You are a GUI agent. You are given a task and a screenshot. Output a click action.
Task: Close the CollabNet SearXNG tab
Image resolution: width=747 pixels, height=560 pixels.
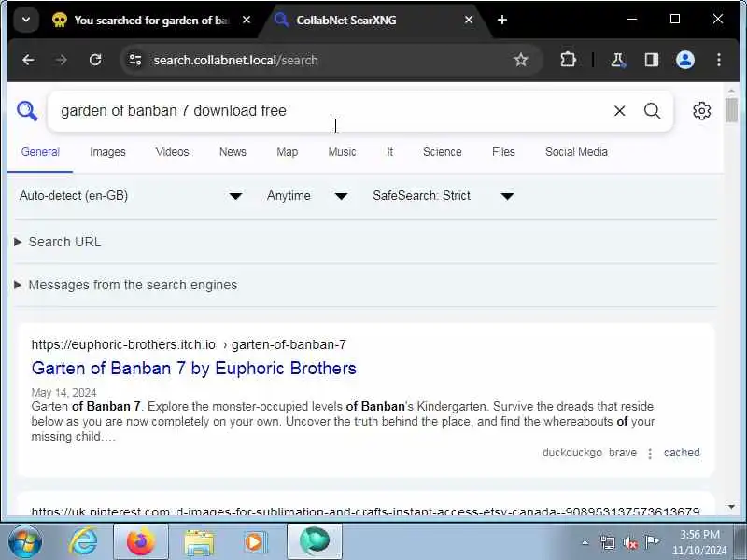coord(469,20)
